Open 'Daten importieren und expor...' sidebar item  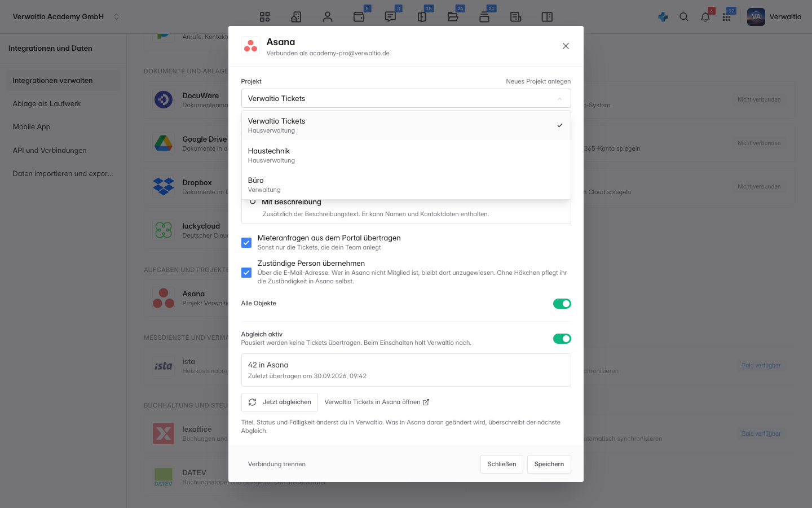63,174
